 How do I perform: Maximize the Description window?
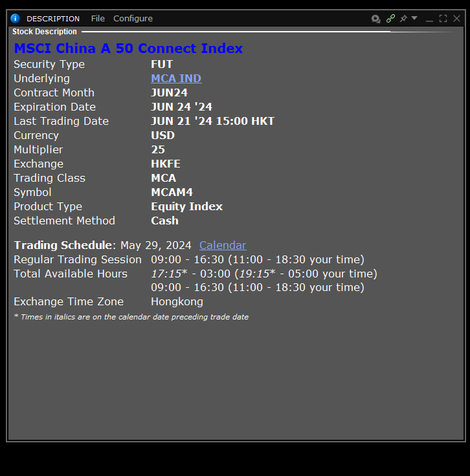(x=443, y=19)
